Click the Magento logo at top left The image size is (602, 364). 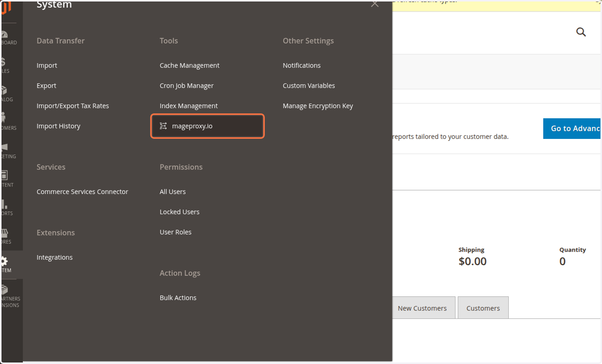6,8
